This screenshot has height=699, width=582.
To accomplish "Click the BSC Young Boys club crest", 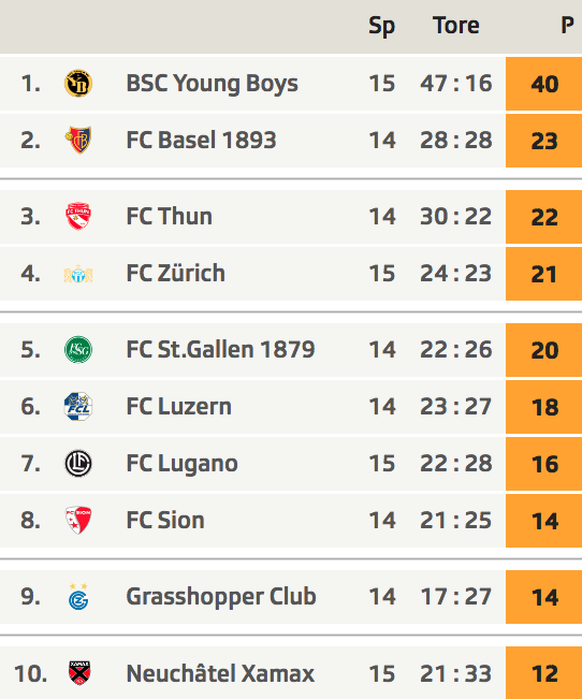I will tap(78, 83).
